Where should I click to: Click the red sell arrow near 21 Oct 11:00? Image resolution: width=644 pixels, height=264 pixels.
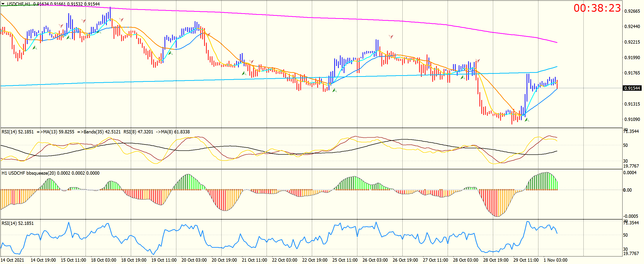(x=252, y=62)
